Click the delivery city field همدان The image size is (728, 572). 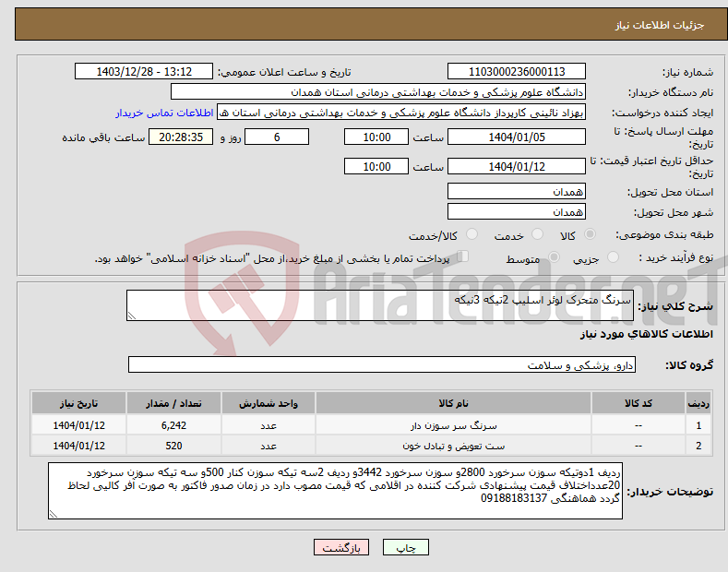point(517,211)
